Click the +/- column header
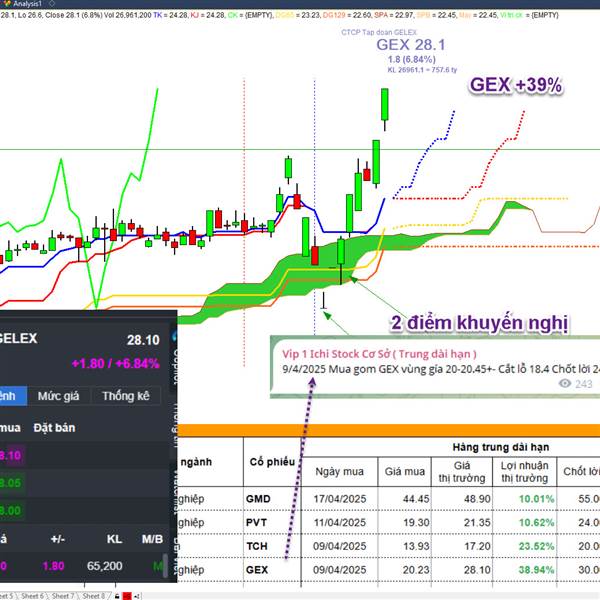The height and width of the screenshot is (600, 600). tap(57, 539)
